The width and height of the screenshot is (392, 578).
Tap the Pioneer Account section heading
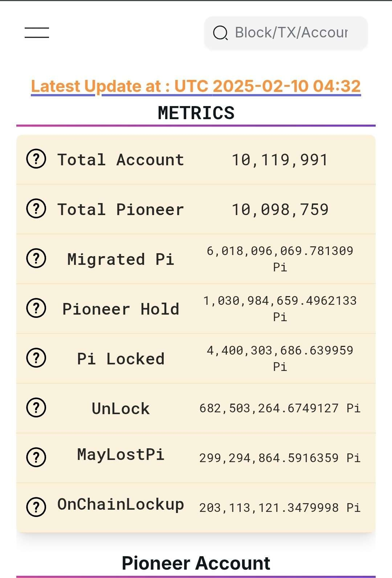tap(196, 563)
